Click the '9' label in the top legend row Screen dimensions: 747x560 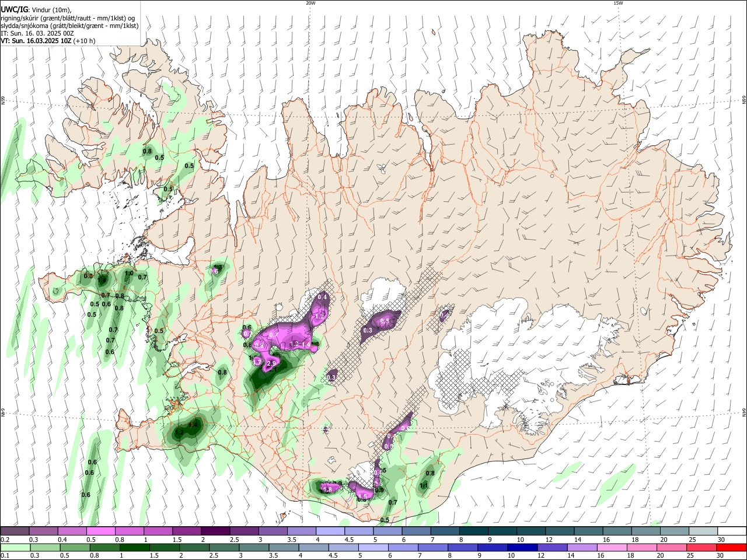(x=490, y=540)
